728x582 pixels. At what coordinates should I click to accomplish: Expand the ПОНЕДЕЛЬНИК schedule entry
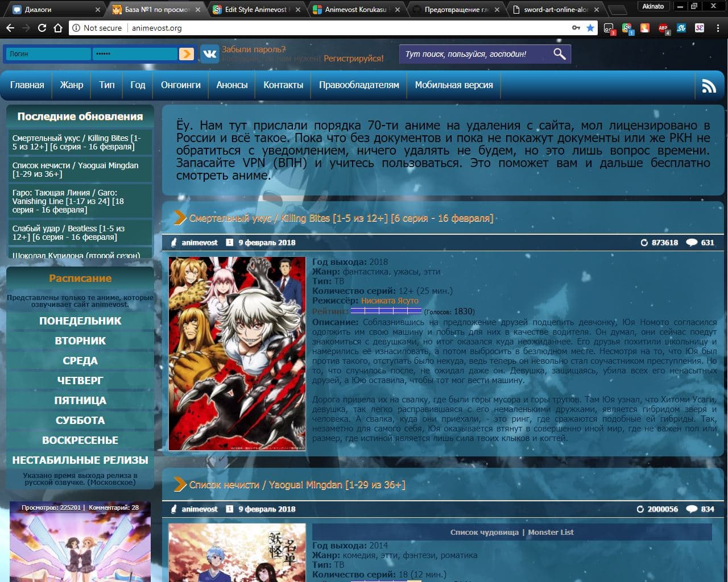pyautogui.click(x=80, y=321)
